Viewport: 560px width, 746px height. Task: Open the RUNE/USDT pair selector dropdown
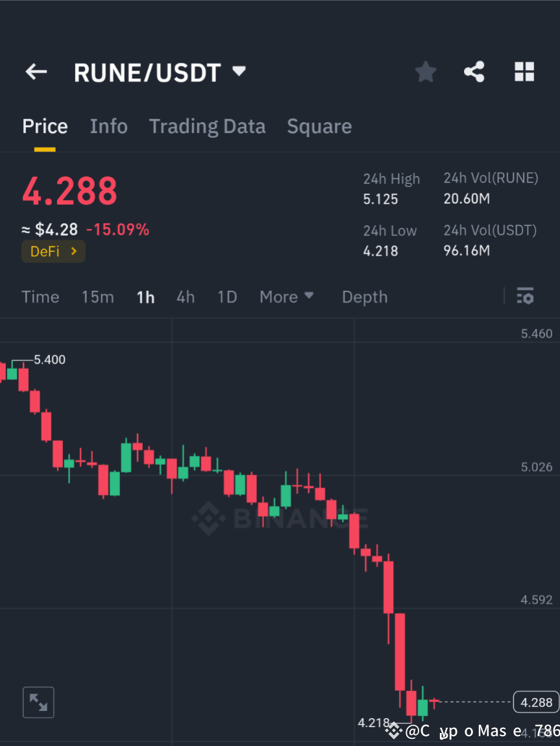(x=238, y=71)
